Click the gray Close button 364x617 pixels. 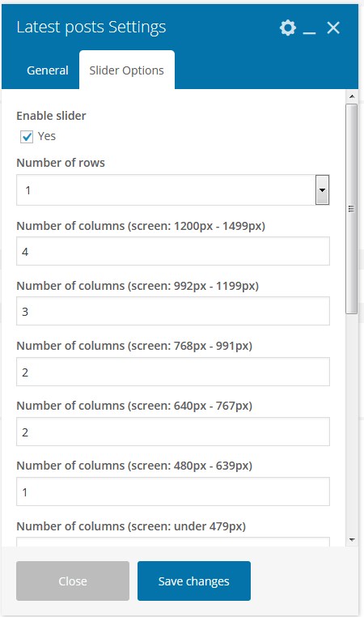73,581
